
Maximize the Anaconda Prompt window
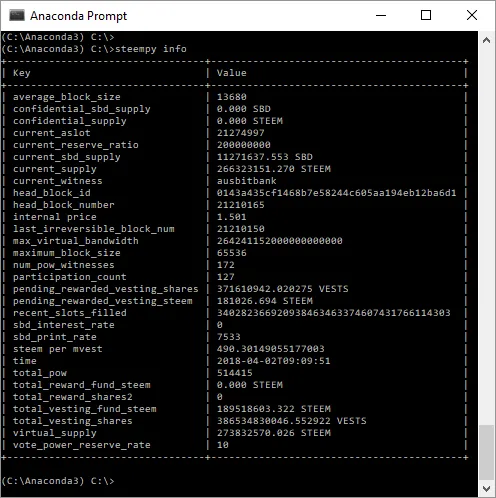(426, 15)
